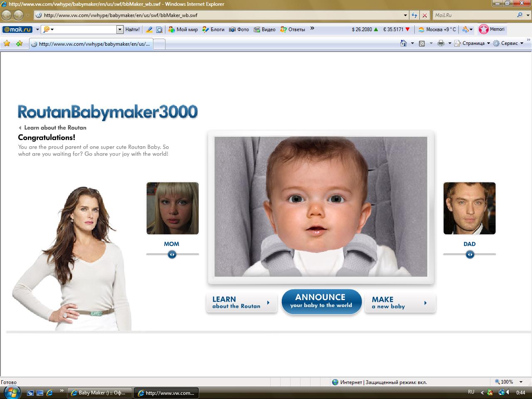
Task: Open Блоги from the Mail.ru toolbar
Action: (x=213, y=30)
